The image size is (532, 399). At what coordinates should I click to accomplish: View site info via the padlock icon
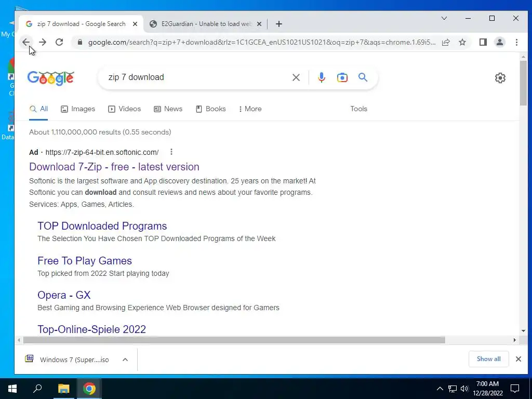80,42
